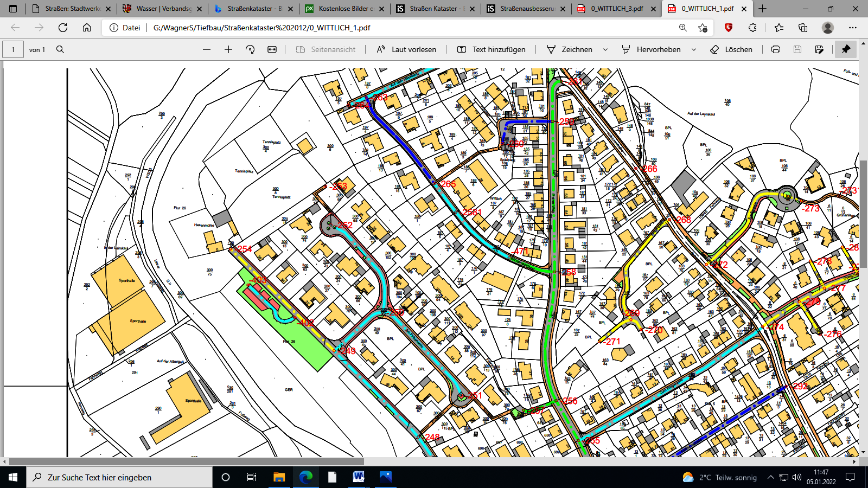Select the Löschen eraser tool

pyautogui.click(x=731, y=49)
